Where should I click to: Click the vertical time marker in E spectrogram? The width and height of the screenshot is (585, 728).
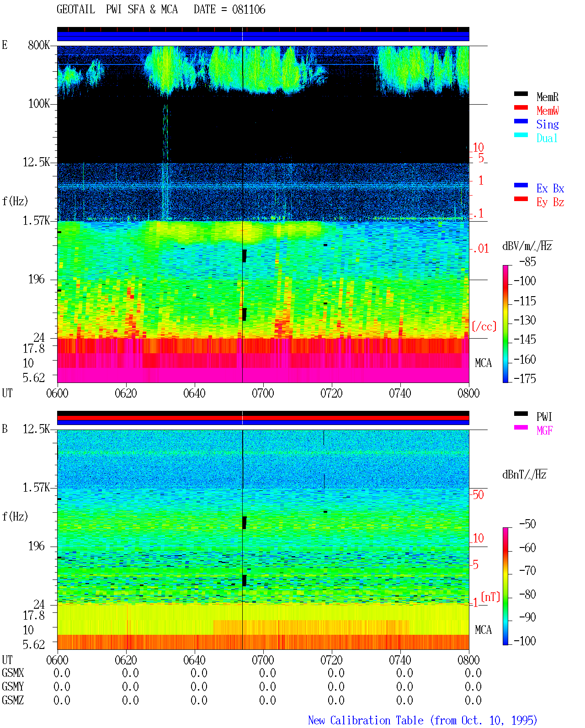242,214
